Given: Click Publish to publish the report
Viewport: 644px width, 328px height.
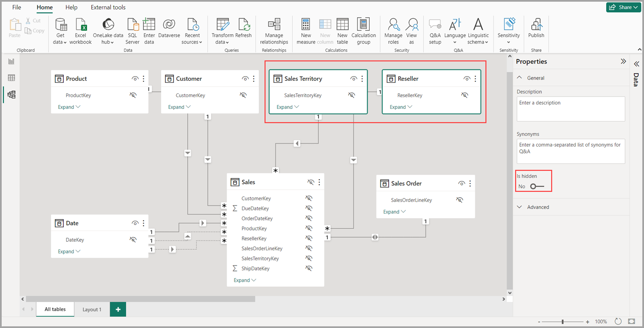Looking at the screenshot, I should (x=536, y=30).
